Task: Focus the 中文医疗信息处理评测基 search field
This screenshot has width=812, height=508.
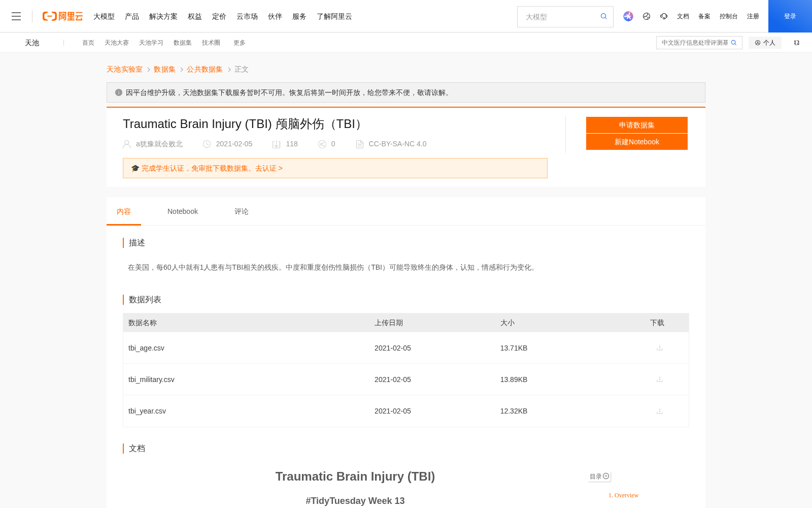Action: pos(694,43)
